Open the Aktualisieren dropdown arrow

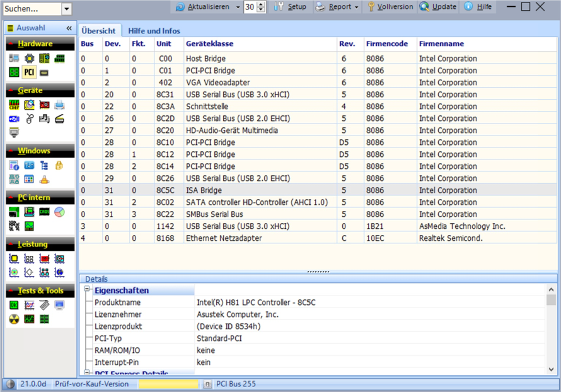pos(238,7)
